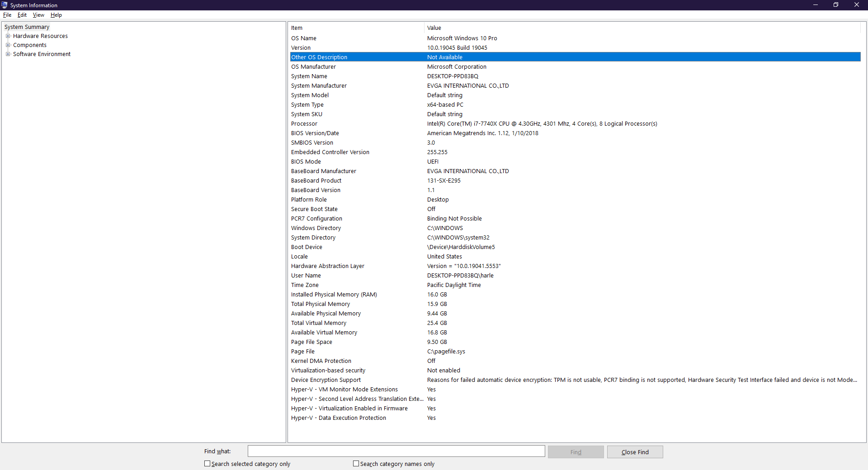
Task: Select the User Name row
Action: coord(575,276)
